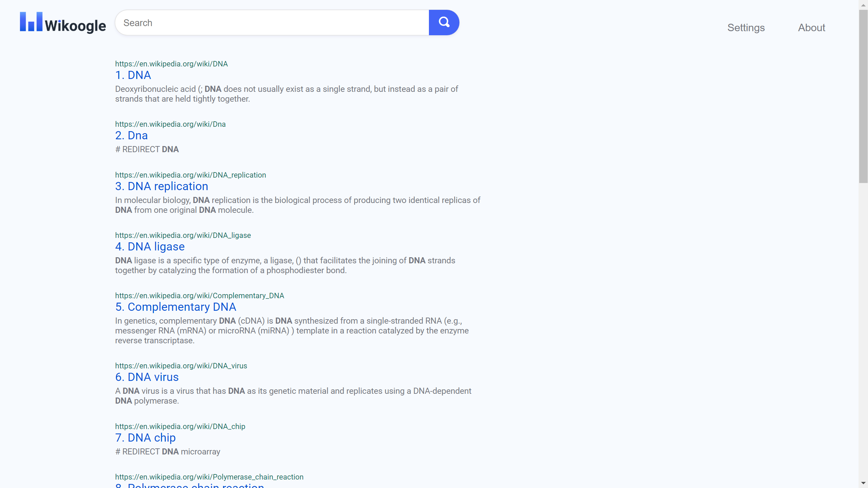Open the '5. Complementary DNA' result
The width and height of the screenshot is (868, 488).
tap(175, 307)
